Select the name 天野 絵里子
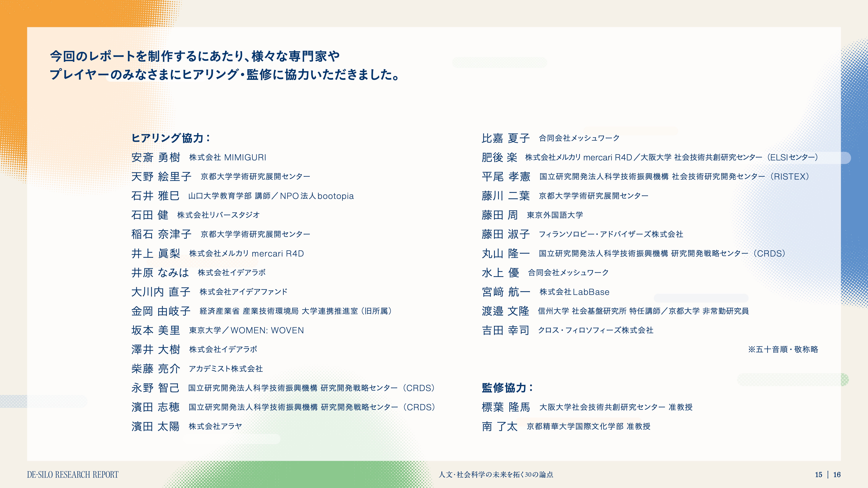The width and height of the screenshot is (868, 488). [x=161, y=176]
